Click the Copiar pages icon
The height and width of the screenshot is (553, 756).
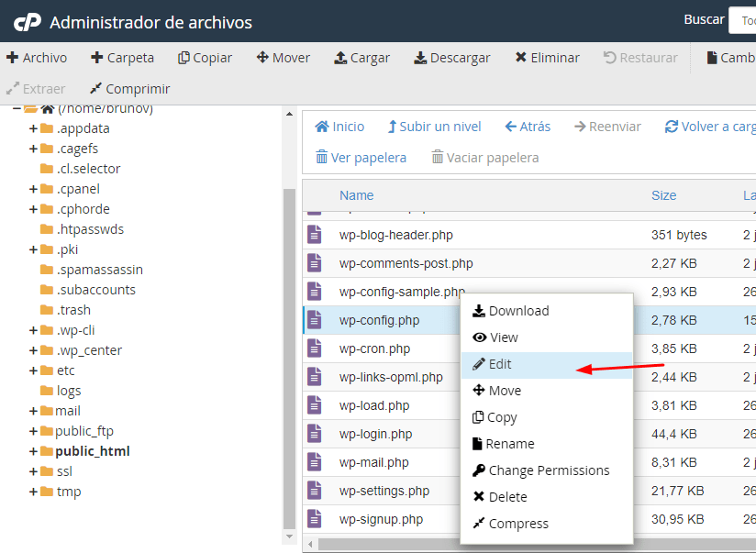183,58
